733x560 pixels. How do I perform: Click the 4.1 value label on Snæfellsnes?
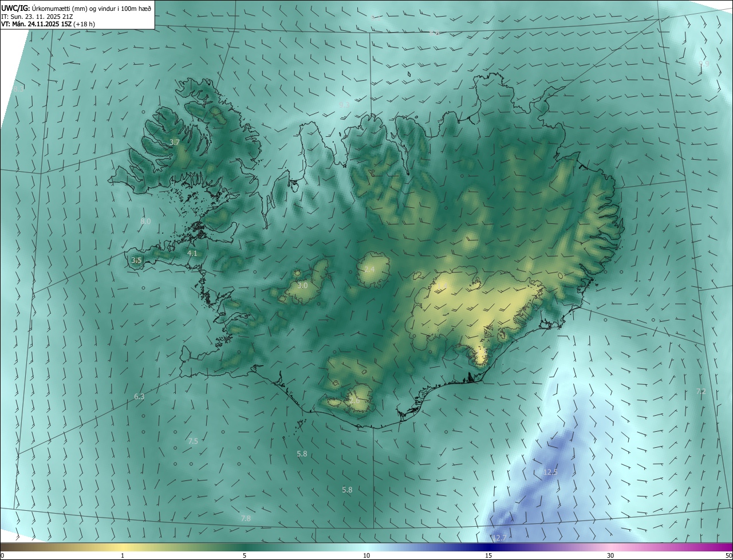[x=192, y=253]
